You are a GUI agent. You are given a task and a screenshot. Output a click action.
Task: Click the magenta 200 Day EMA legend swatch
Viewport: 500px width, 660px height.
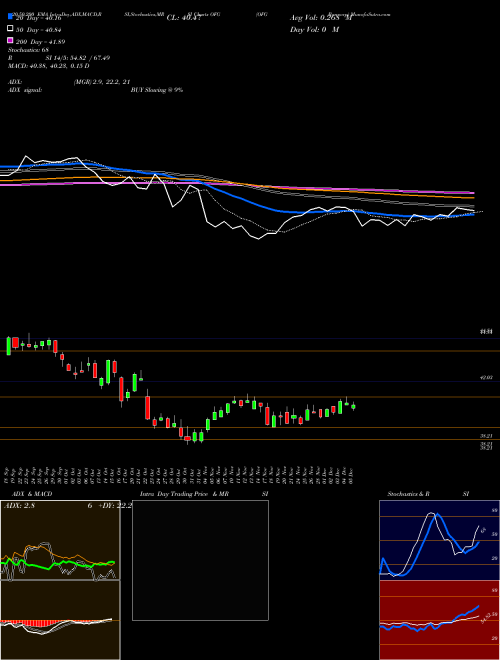pyautogui.click(x=11, y=40)
